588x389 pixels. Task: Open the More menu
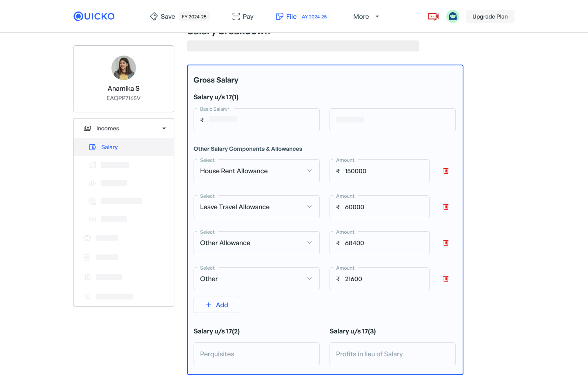click(x=366, y=16)
